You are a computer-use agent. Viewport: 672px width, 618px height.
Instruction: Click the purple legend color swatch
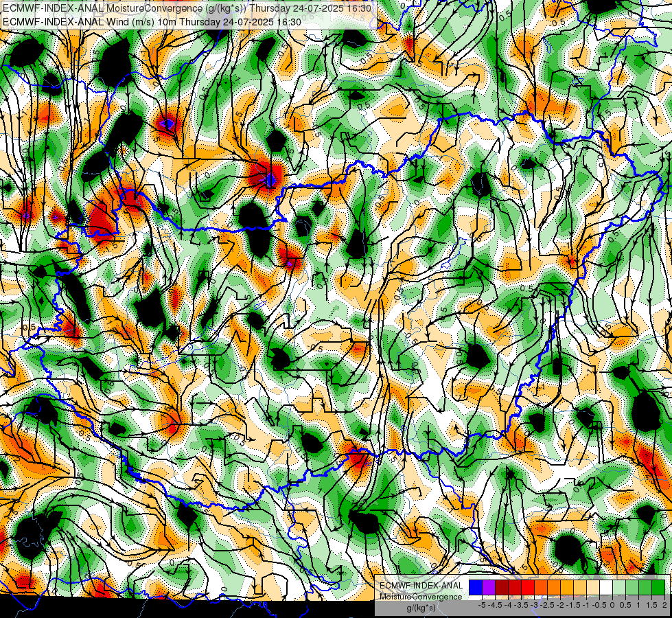tap(489, 587)
